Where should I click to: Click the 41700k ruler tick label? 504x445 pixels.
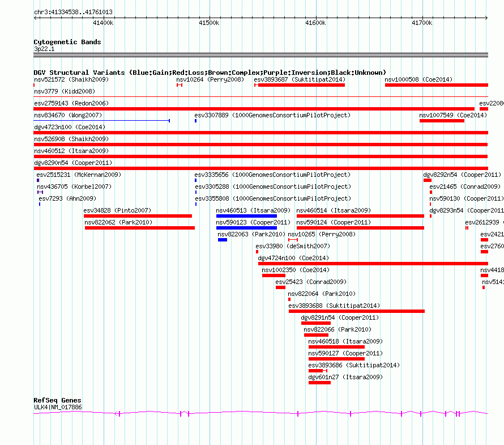pos(422,23)
